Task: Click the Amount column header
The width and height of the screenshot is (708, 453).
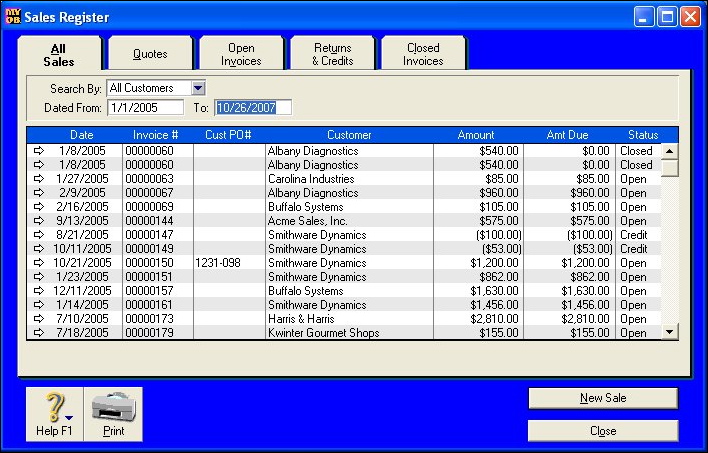Action: coord(476,135)
